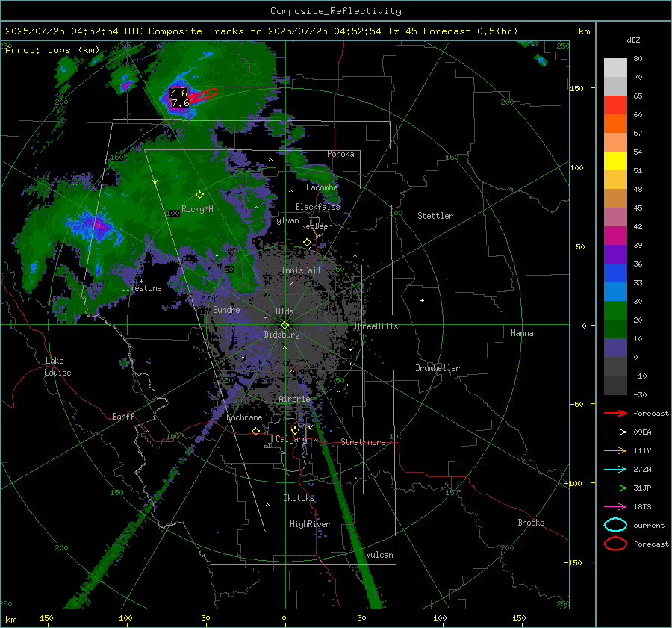Click the yellow diamond marker above RedDeer
672x628 pixels.
307,243
